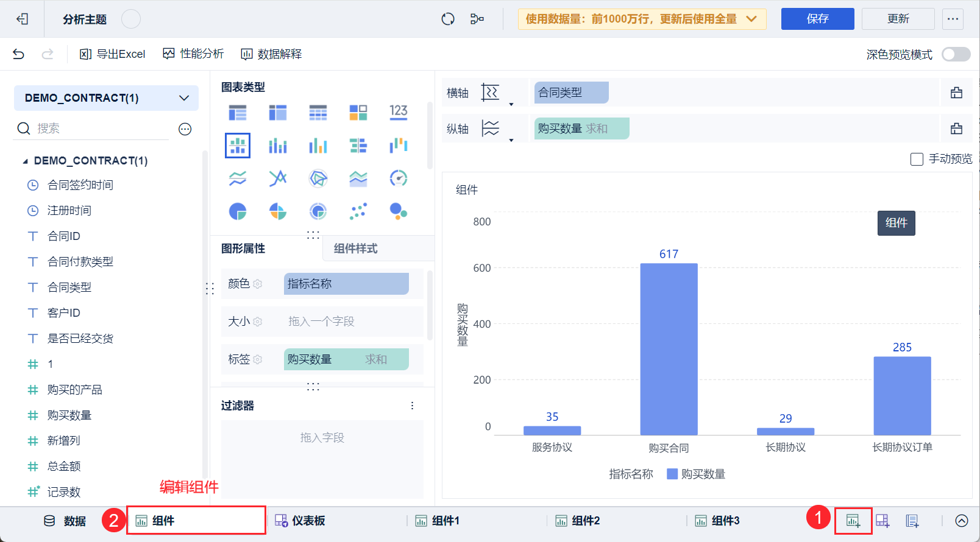Viewport: 980px width, 542px height.
Task: Toggle the dark preview mode switch
Action: pyautogui.click(x=956, y=54)
